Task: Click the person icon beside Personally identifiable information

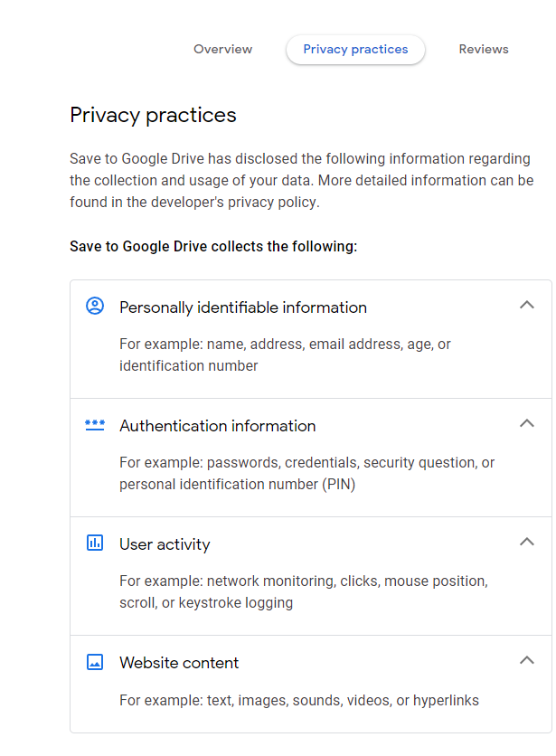Action: pos(95,306)
